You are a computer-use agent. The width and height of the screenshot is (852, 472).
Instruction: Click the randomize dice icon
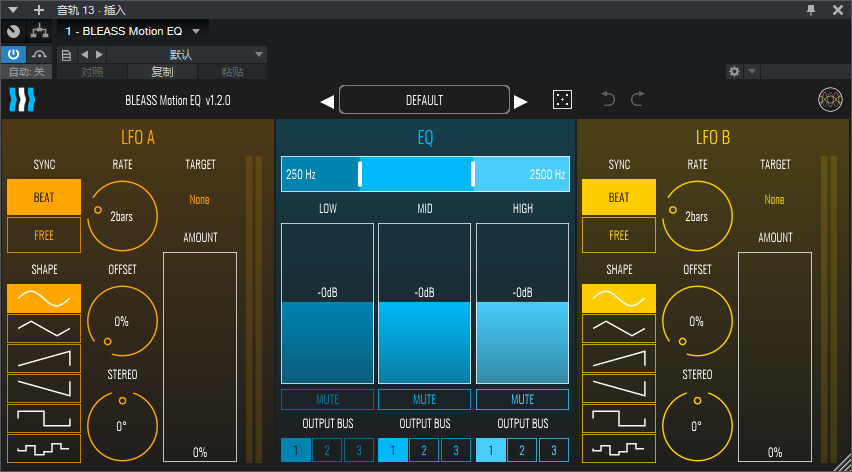563,100
